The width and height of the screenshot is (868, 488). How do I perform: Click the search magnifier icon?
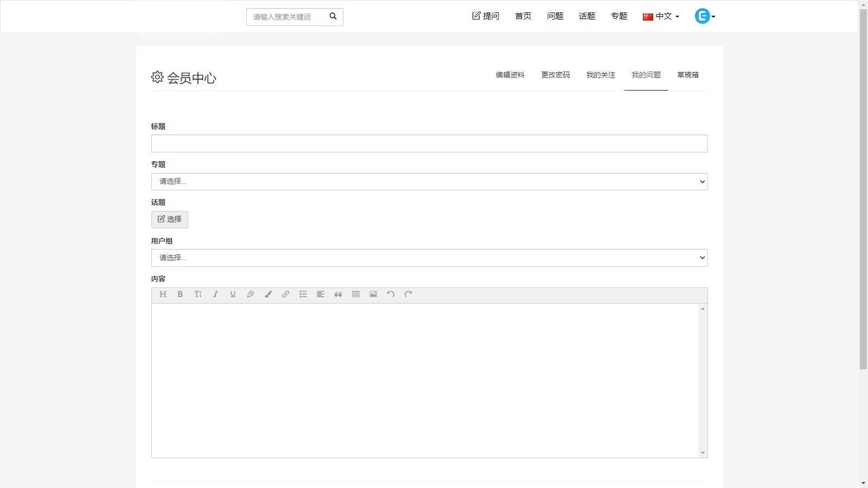coord(333,16)
